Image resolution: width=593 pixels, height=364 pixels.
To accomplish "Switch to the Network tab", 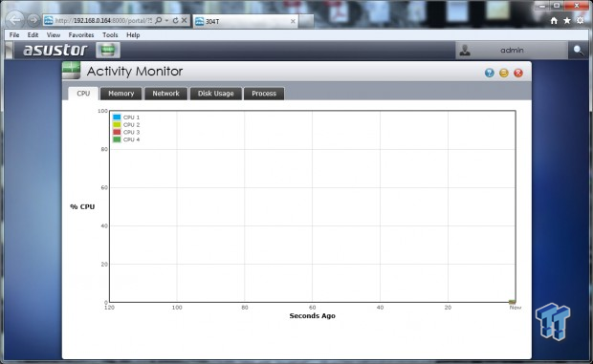I will [165, 94].
